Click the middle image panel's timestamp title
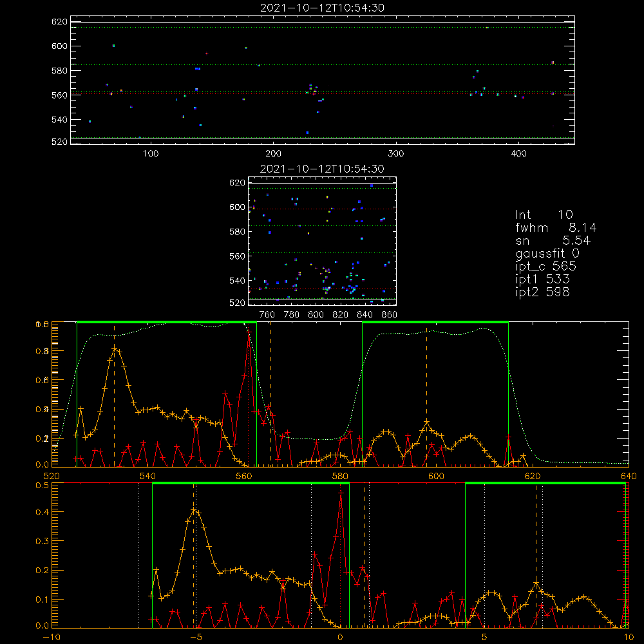Image resolution: width=644 pixels, height=644 pixels. pos(322,169)
